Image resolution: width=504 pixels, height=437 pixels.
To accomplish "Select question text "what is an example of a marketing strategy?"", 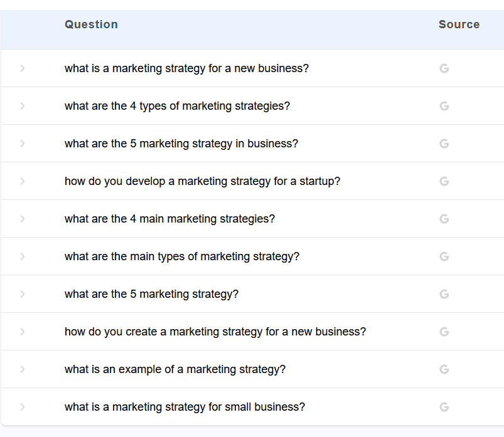I will pyautogui.click(x=175, y=369).
